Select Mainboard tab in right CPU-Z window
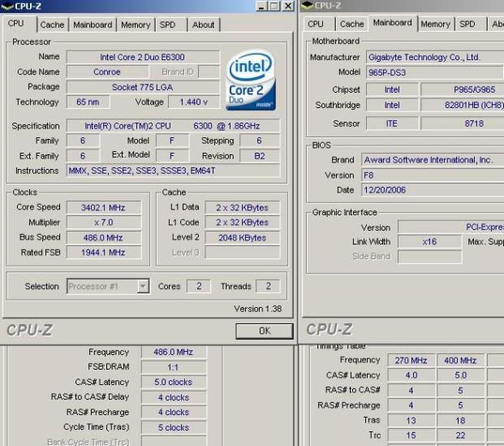The height and width of the screenshot is (446, 504). [392, 23]
